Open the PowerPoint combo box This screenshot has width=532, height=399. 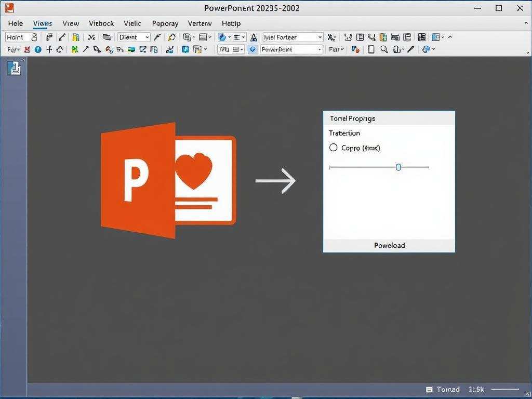click(x=291, y=49)
